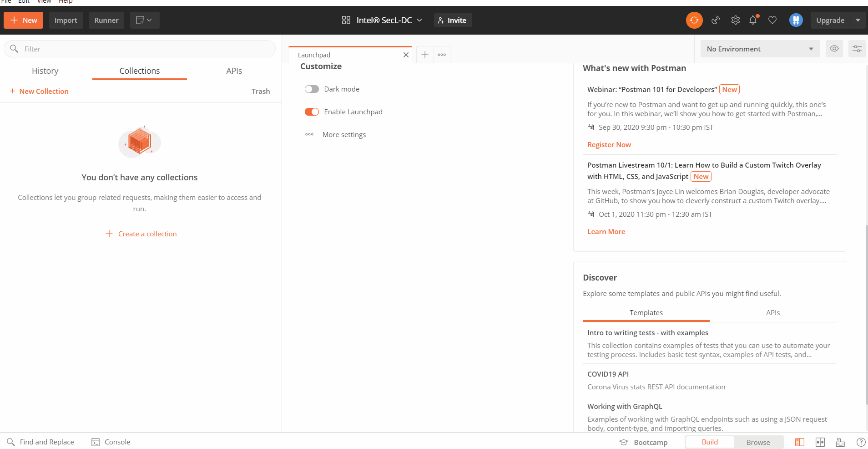Click the two-pane layout icon
Screen dimensions: 868x449
click(x=820, y=442)
